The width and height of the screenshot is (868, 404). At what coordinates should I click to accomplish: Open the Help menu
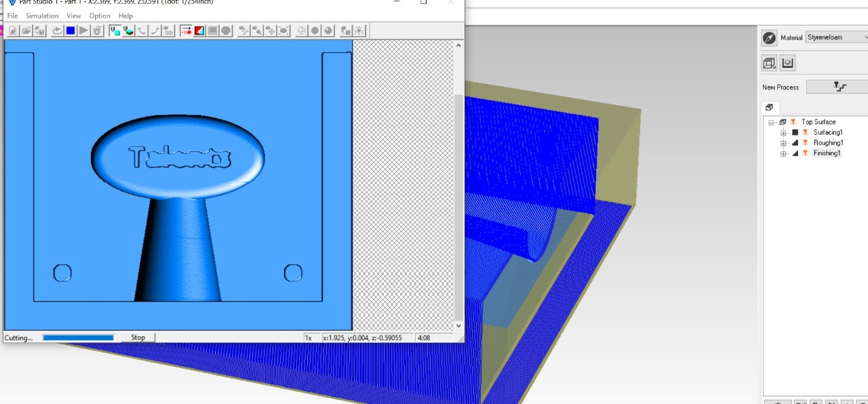pos(125,16)
